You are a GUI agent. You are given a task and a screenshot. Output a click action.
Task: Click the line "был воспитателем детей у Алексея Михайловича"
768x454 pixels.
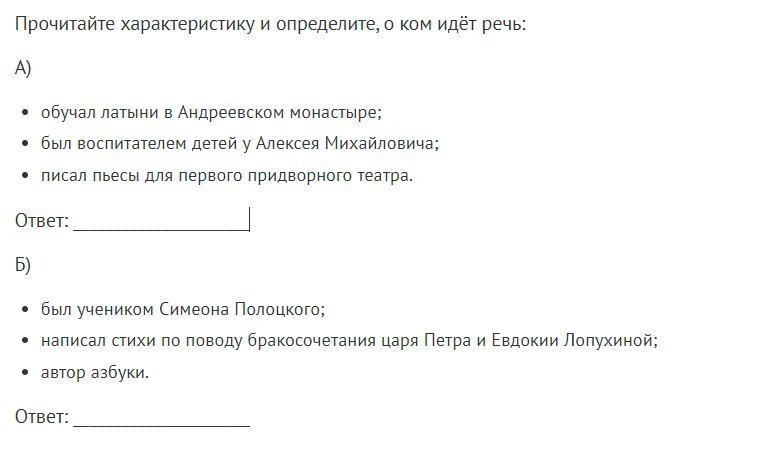pos(240,143)
